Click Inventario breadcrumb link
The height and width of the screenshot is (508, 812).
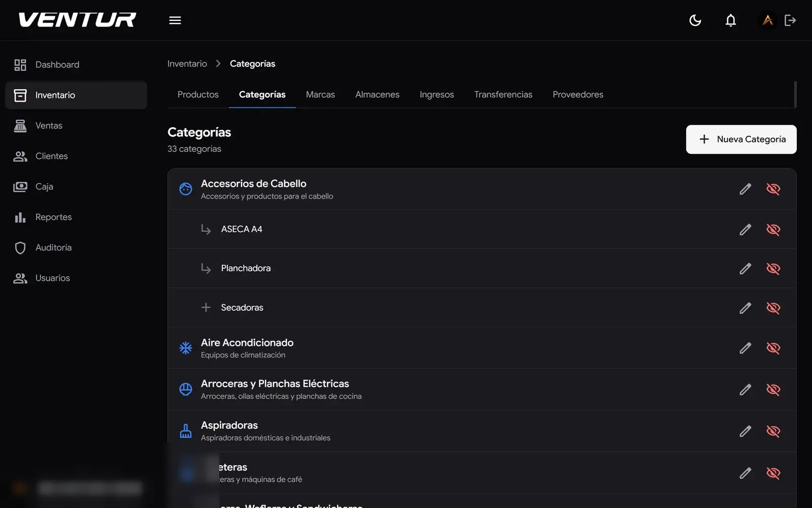187,63
